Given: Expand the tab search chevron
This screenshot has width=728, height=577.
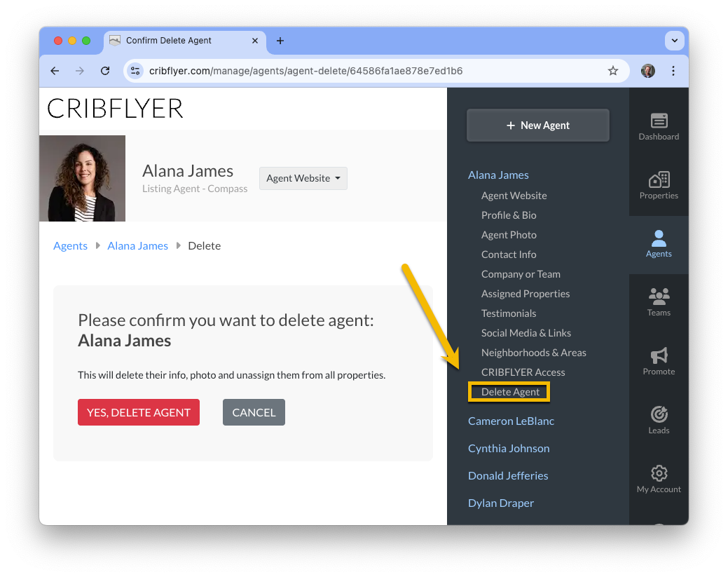Looking at the screenshot, I should pyautogui.click(x=674, y=41).
